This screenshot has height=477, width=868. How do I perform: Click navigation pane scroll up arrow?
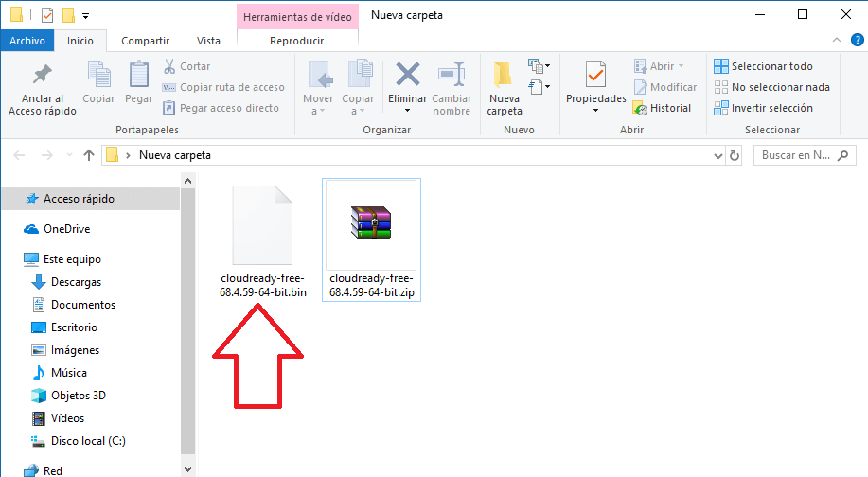[187, 181]
